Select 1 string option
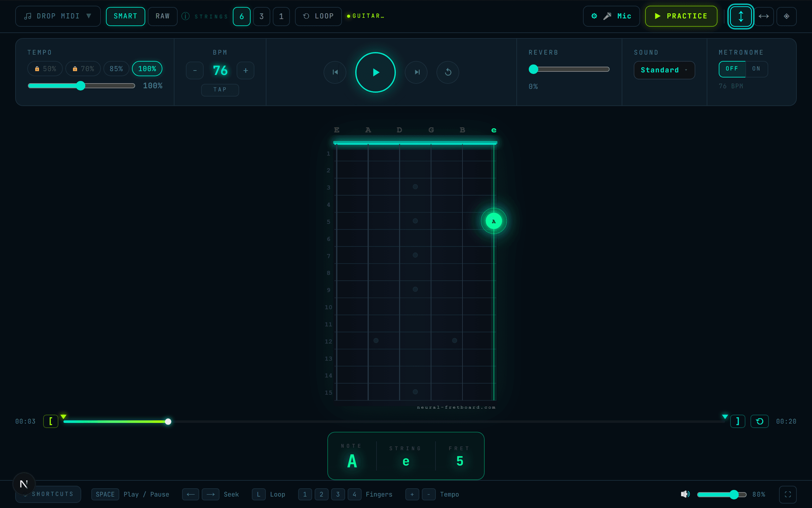Screen dimensions: 812x508 (282, 17)
